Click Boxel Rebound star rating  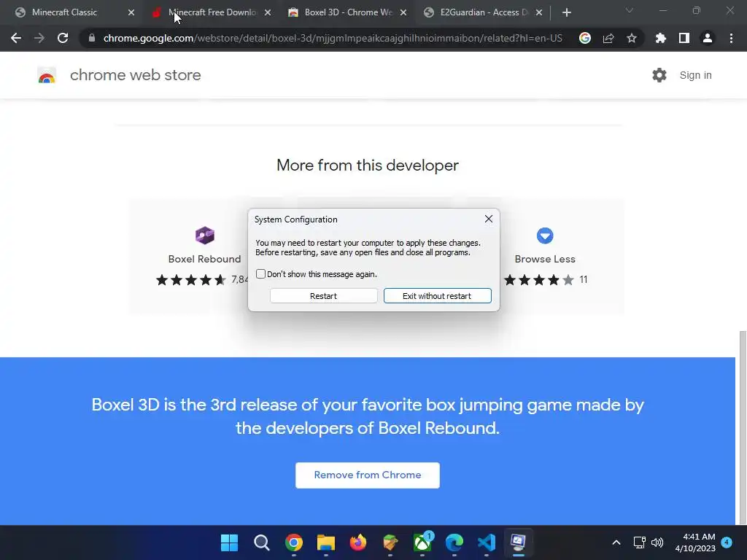pos(191,280)
